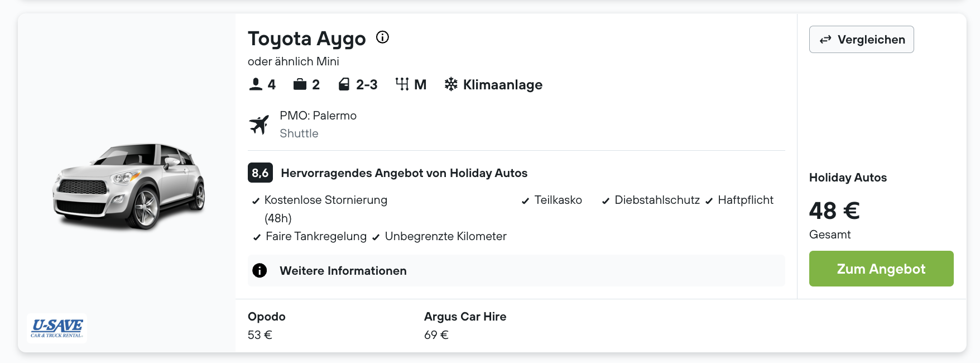This screenshot has width=980, height=363.
Task: Click the Toyota Aygo car image
Action: [129, 186]
